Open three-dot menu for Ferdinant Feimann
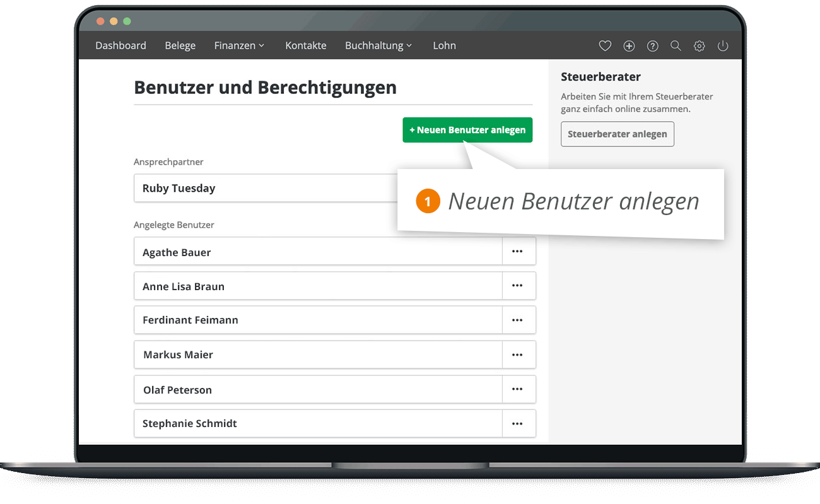Image resolution: width=820 pixels, height=504 pixels. pyautogui.click(x=518, y=320)
